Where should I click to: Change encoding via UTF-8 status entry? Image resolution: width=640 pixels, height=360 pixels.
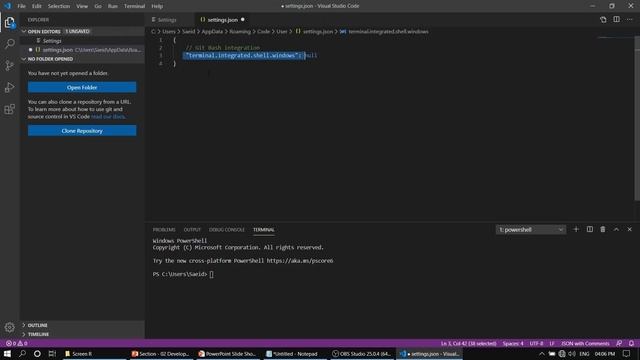click(x=536, y=343)
